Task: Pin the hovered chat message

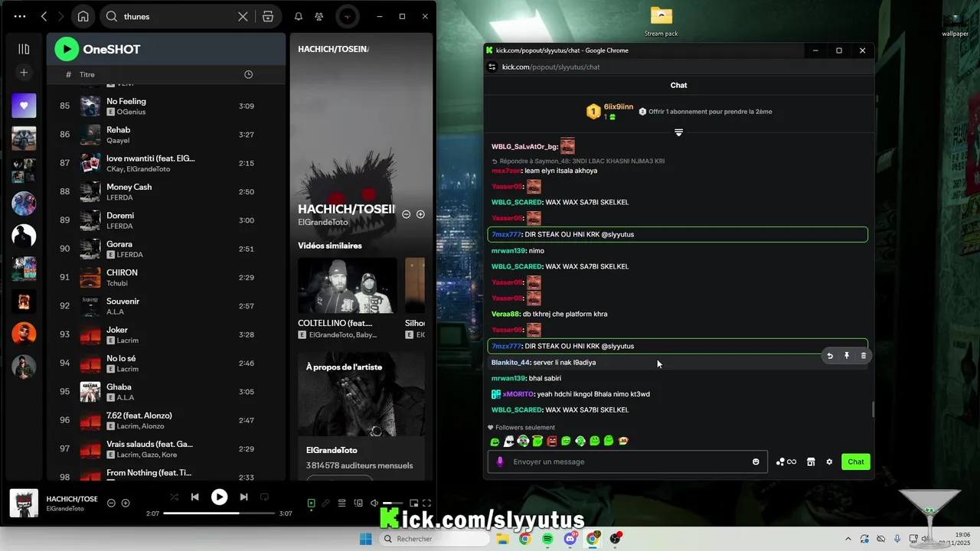Action: [x=847, y=356]
